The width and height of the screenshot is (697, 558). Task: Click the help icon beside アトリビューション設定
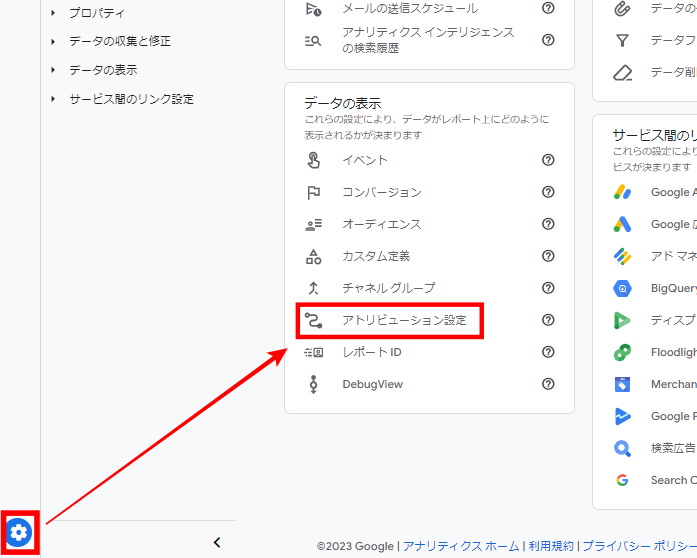point(548,320)
